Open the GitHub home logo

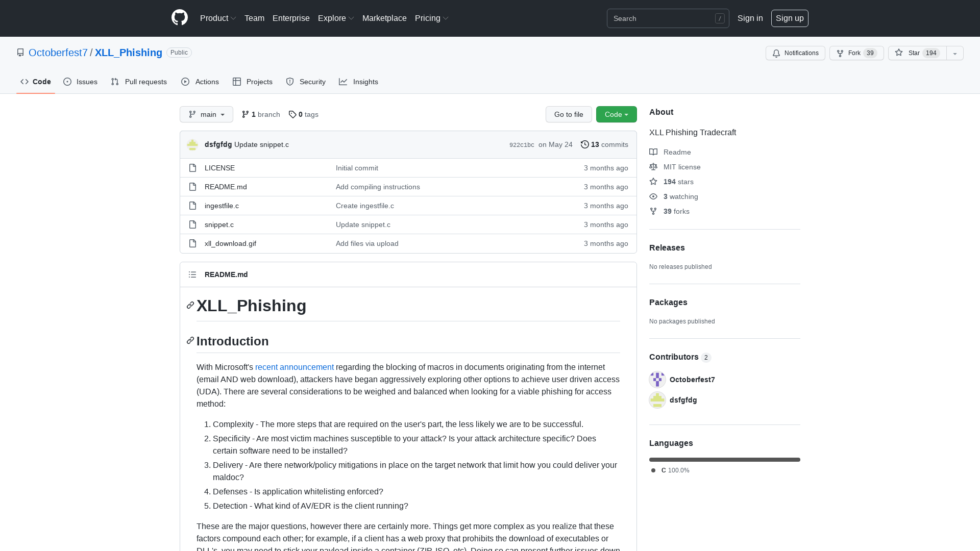180,18
